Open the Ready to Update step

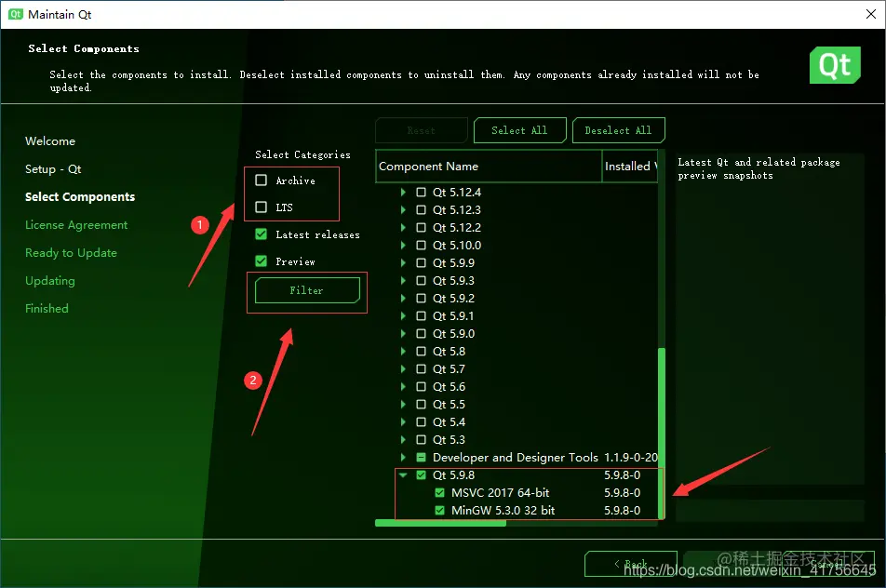click(71, 252)
